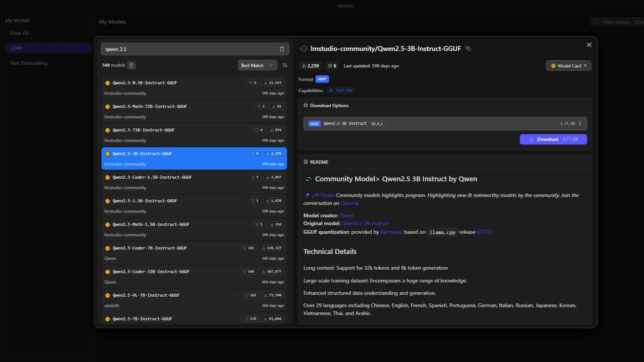Click the magnifier icon in Filter models field
644x362 pixels.
click(596, 22)
